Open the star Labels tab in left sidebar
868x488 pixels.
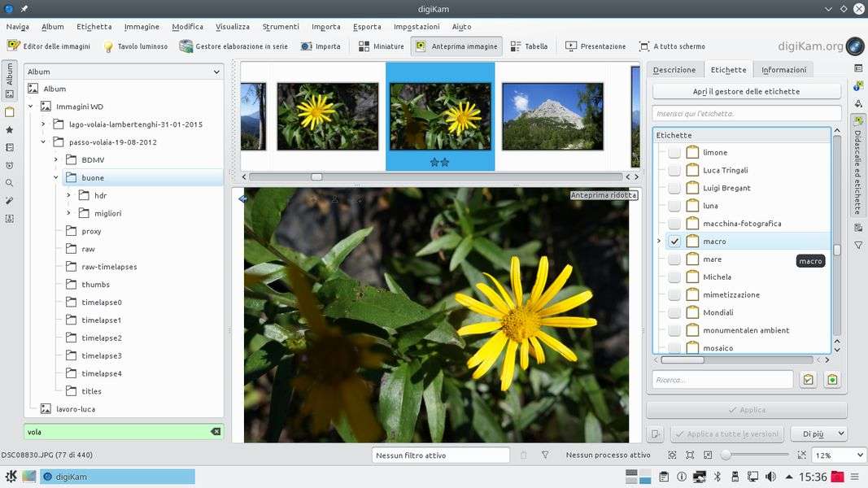[10, 129]
